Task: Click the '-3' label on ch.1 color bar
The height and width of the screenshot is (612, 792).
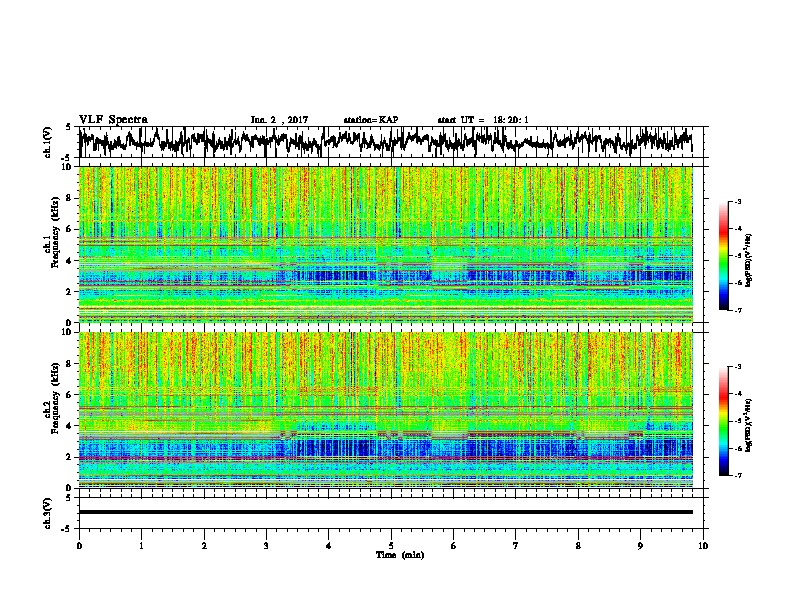Action: (737, 202)
